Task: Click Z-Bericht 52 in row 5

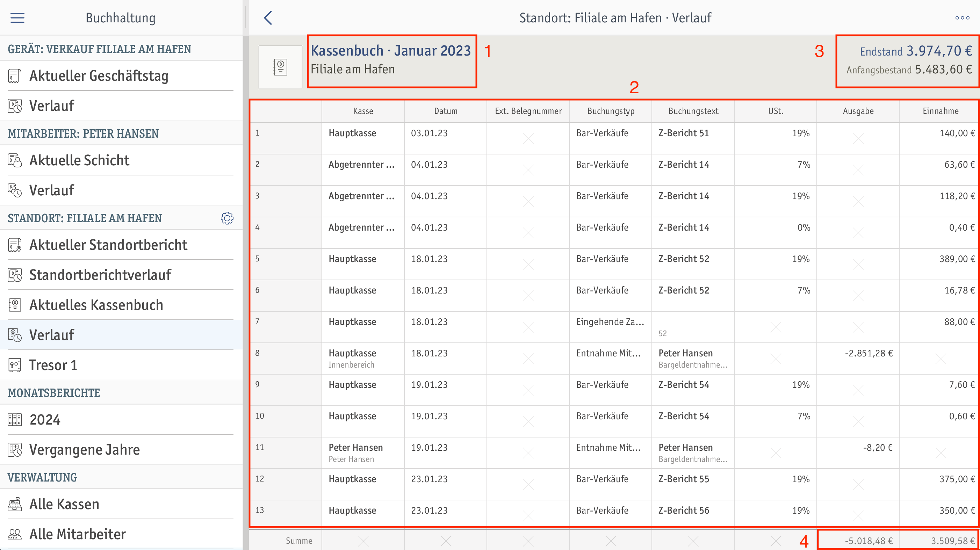Action: [x=684, y=259]
